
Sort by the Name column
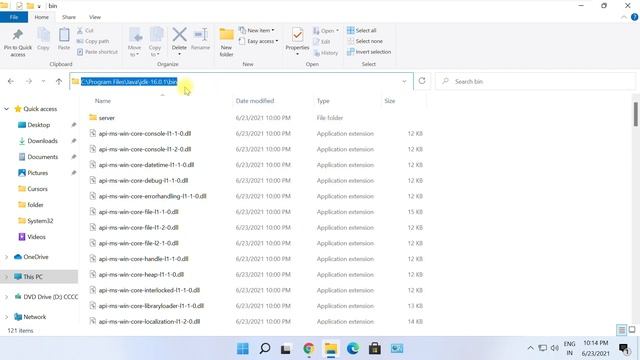(103, 101)
